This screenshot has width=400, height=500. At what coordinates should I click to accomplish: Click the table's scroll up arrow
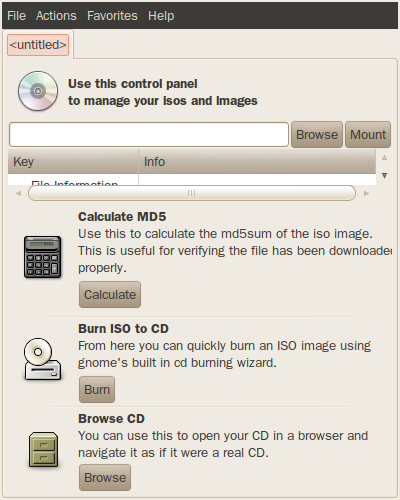coord(384,157)
